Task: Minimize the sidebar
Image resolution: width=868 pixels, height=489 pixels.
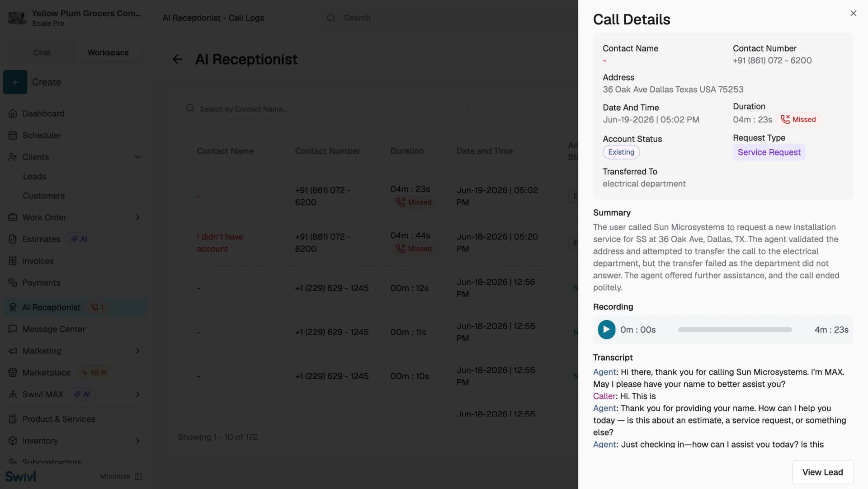Action: [x=121, y=476]
